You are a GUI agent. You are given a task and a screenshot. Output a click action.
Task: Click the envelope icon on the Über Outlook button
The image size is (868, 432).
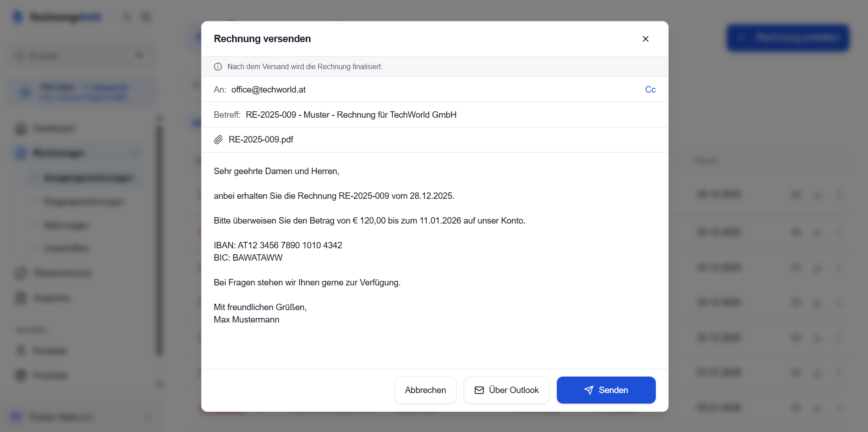click(479, 390)
